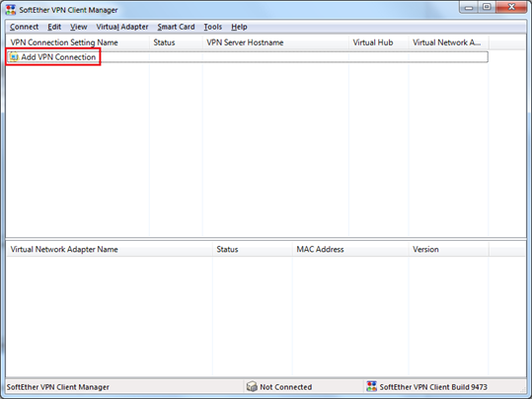Sort by Version column header
Screen dimensions: 532x399
click(448, 249)
